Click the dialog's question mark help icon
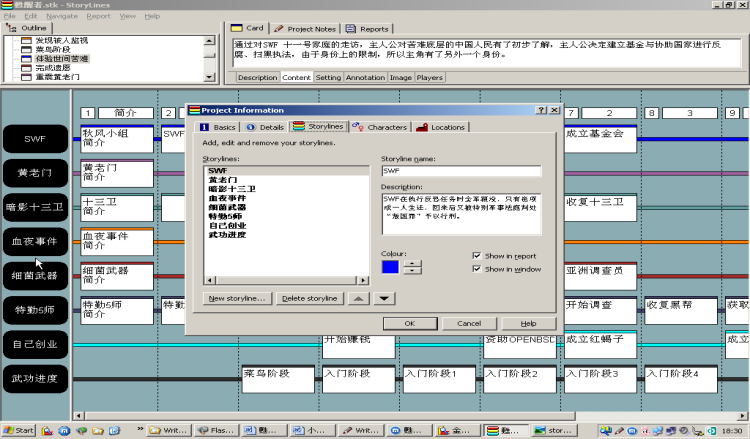This screenshot has width=750, height=439. [x=541, y=110]
